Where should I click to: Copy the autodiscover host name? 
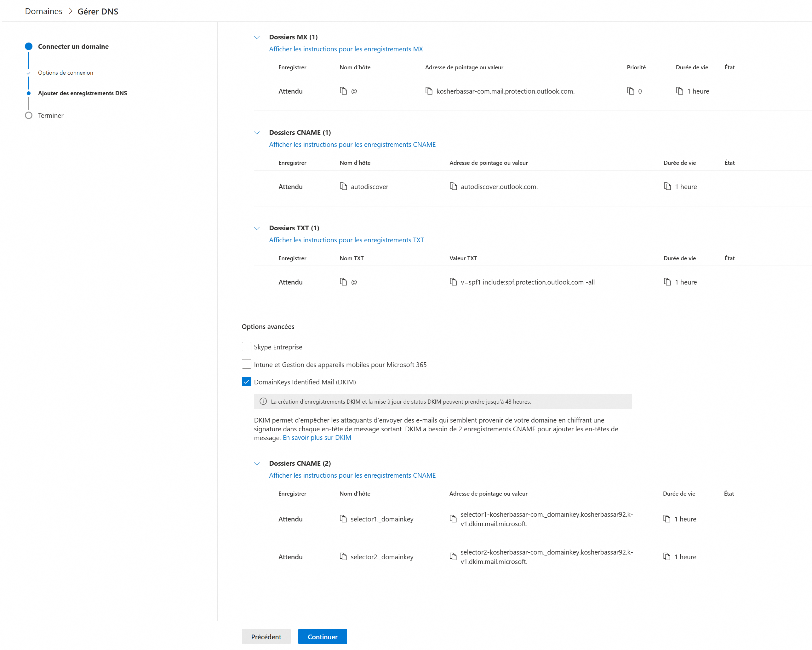pos(343,186)
